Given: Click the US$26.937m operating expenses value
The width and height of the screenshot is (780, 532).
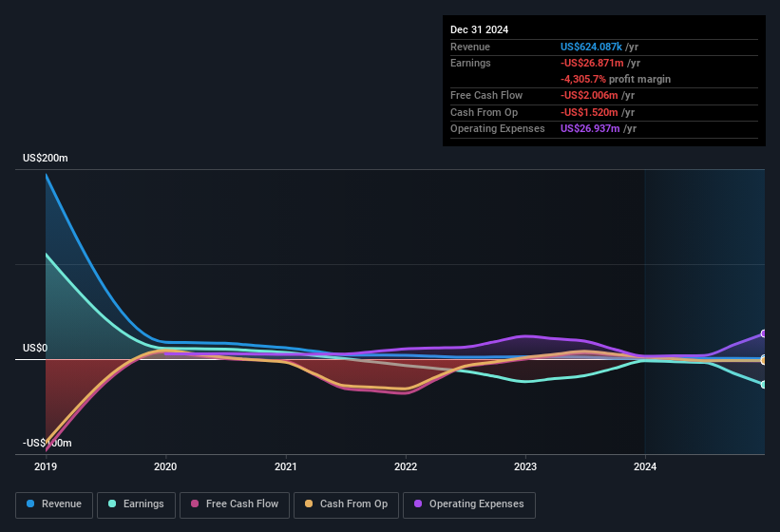Looking at the screenshot, I should pos(590,129).
